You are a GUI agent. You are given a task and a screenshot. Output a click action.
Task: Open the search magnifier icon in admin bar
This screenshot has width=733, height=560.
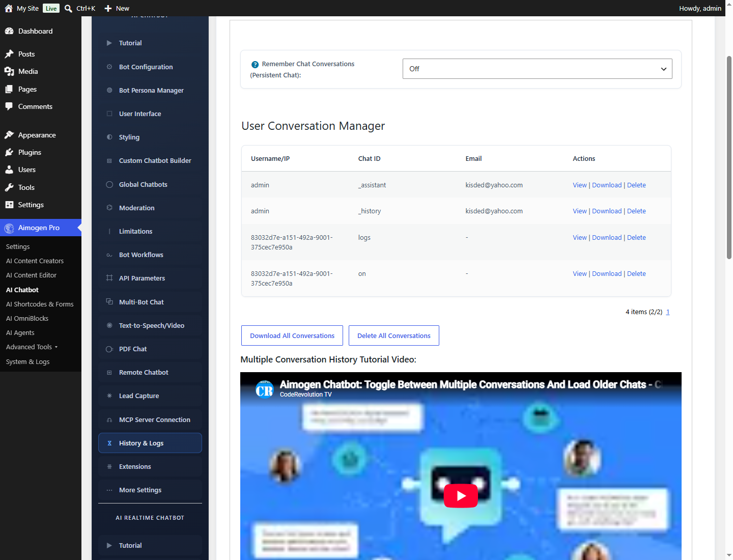68,8
